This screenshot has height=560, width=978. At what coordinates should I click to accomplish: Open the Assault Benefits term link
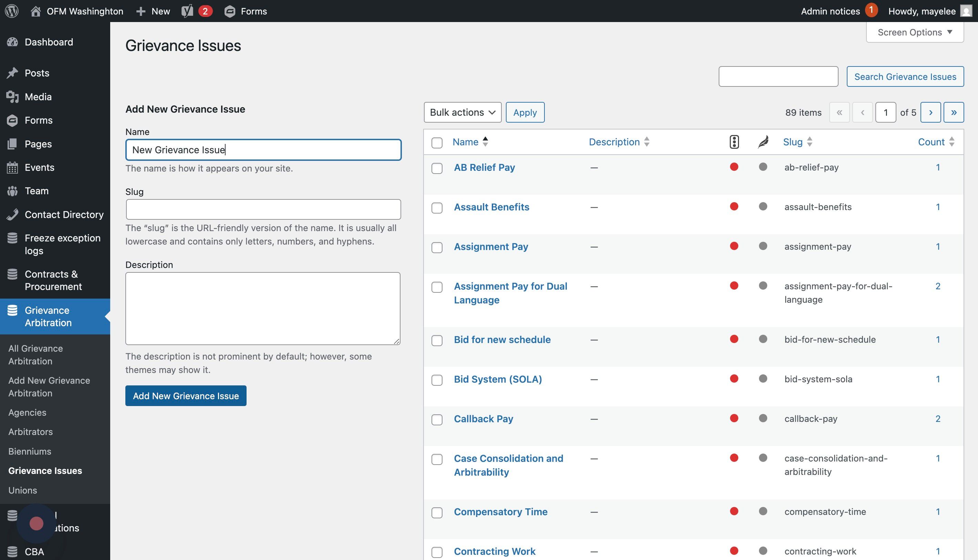(491, 207)
